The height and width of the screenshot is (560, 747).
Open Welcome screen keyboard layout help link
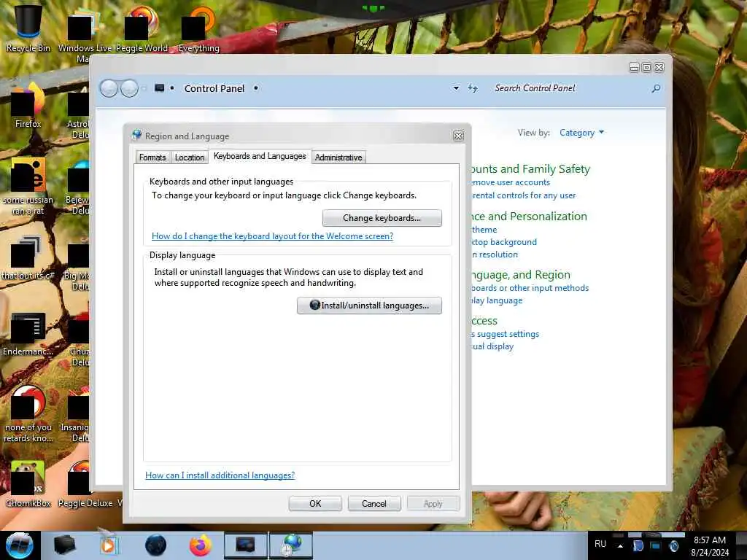[x=273, y=236]
